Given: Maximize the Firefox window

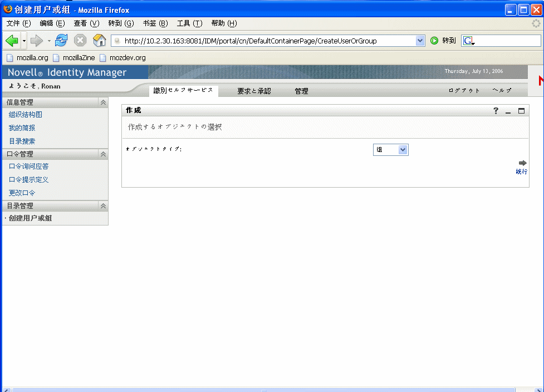Looking at the screenshot, I should [523, 9].
